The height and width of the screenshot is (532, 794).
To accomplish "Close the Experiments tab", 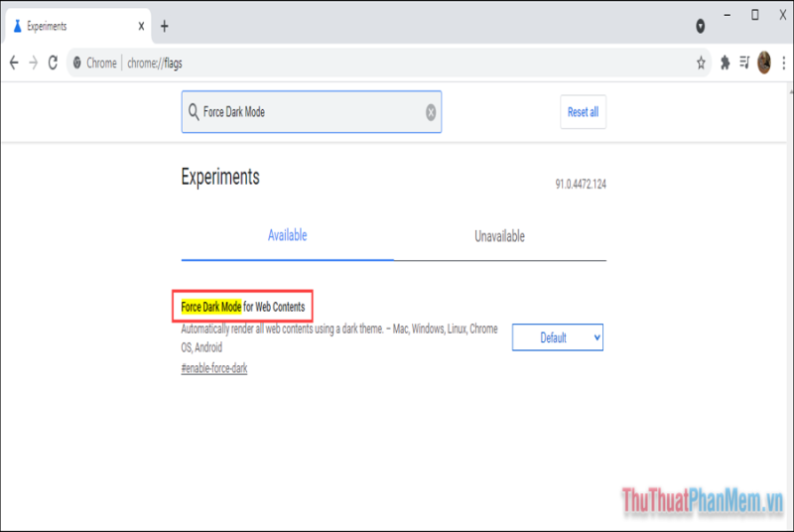I will tap(141, 26).
